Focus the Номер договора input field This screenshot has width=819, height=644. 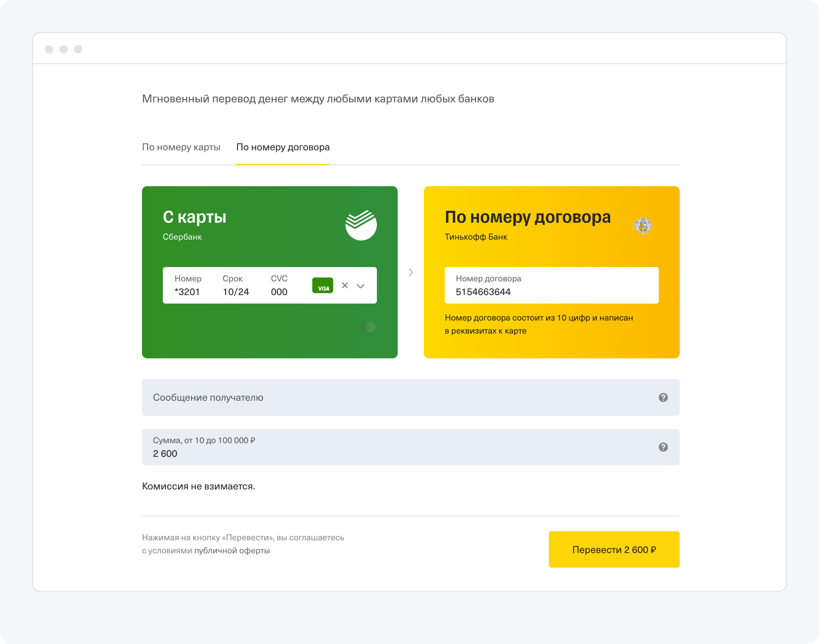coord(552,285)
